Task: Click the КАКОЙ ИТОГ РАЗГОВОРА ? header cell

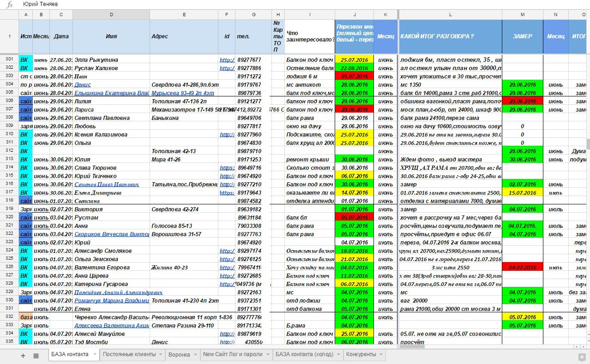Action: point(450,36)
